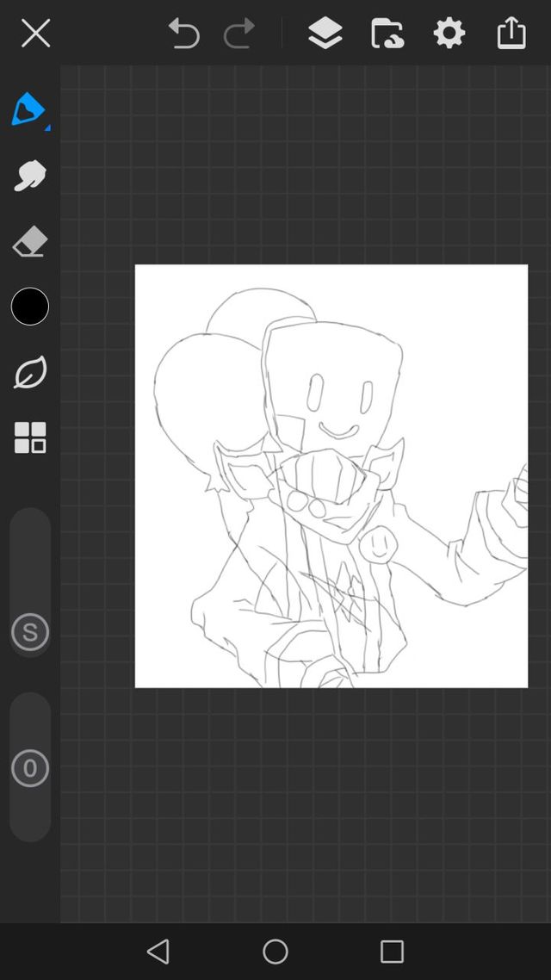551x980 pixels.
Task: Select the brush pen tool
Action: (x=28, y=109)
